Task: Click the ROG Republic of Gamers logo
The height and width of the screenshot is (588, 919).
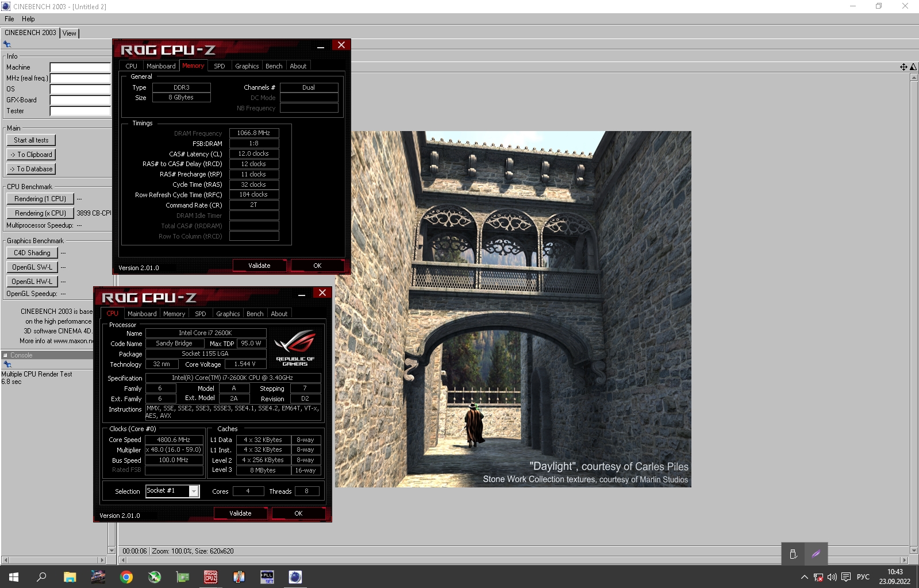Action: coord(295,348)
